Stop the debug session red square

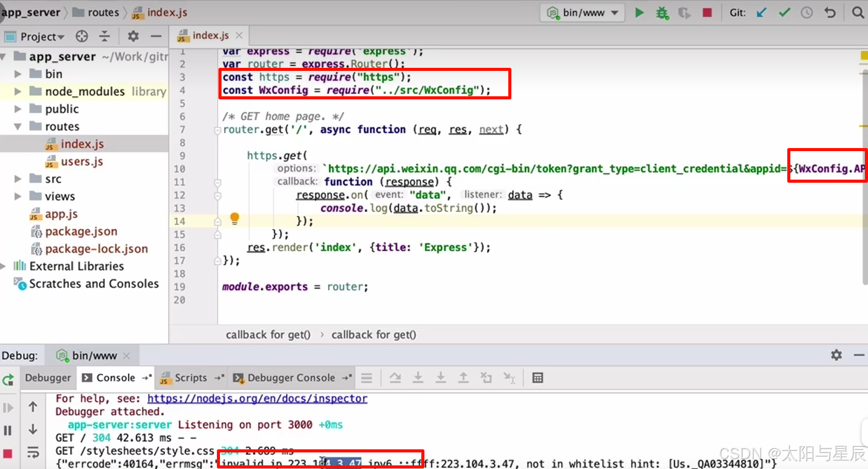pyautogui.click(x=8, y=454)
